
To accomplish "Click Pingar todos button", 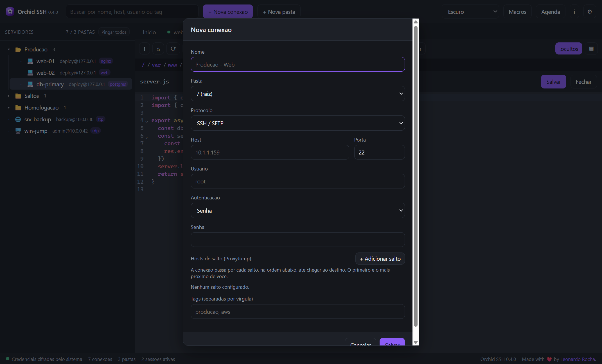I will (x=114, y=32).
